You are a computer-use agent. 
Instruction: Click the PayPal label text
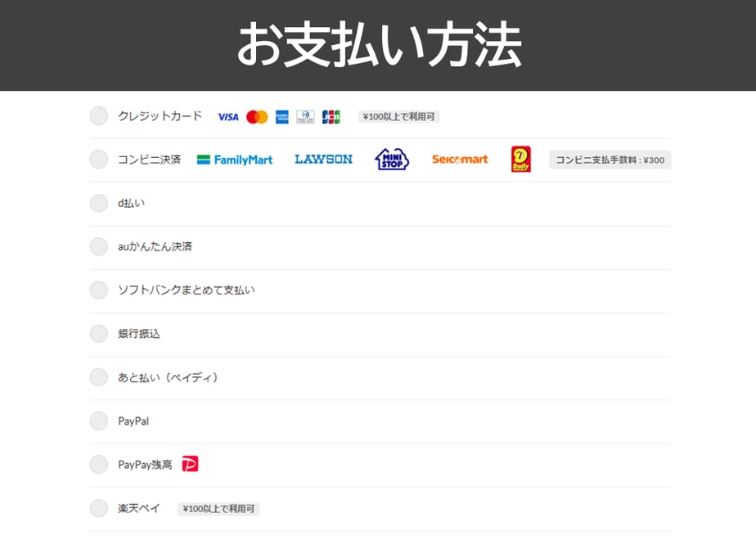pos(133,421)
